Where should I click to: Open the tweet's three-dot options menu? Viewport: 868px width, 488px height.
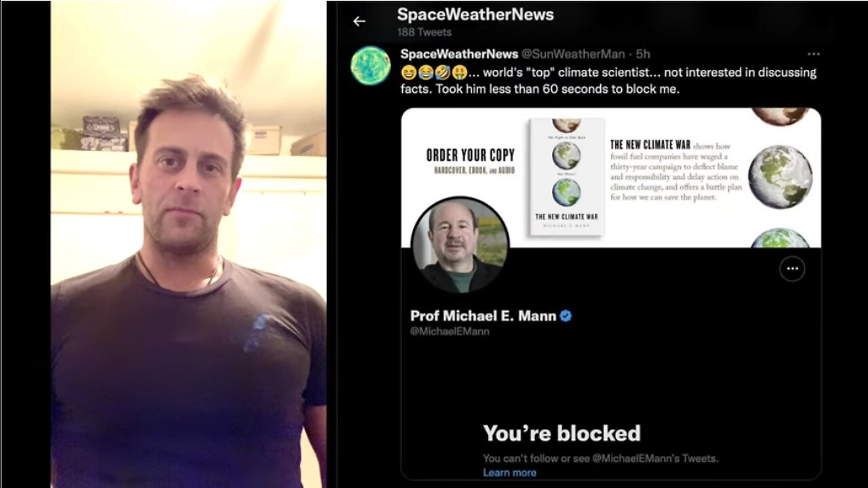click(813, 54)
